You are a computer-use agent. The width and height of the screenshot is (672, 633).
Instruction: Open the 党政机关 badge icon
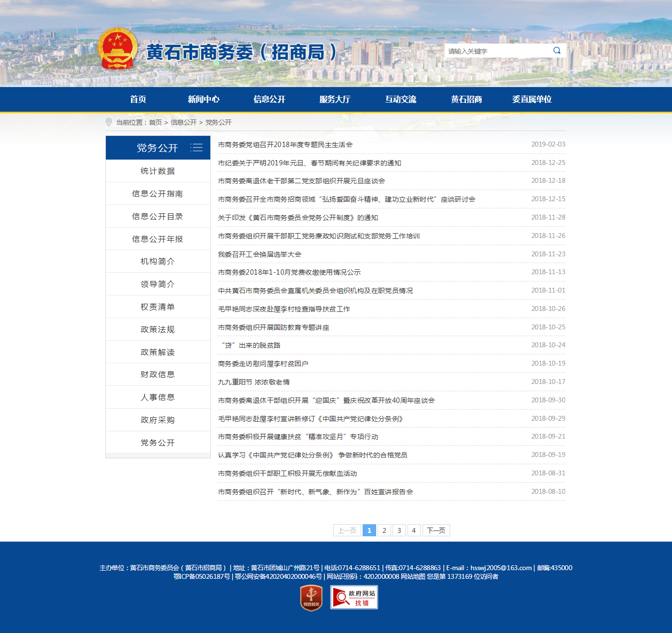click(x=311, y=598)
